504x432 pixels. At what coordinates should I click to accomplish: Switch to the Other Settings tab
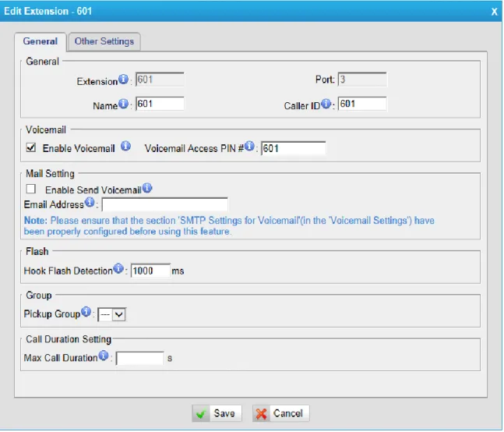point(104,41)
